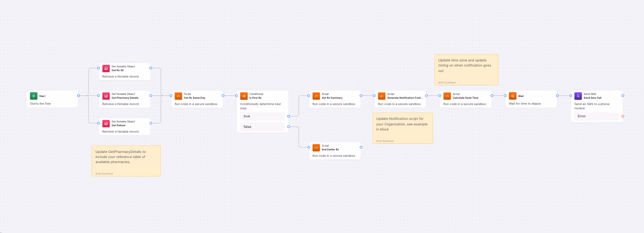Select the Get Rx Summary script icon

(316, 96)
